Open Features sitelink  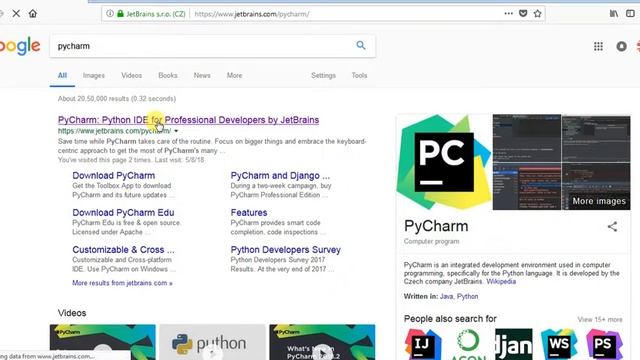pyautogui.click(x=249, y=213)
